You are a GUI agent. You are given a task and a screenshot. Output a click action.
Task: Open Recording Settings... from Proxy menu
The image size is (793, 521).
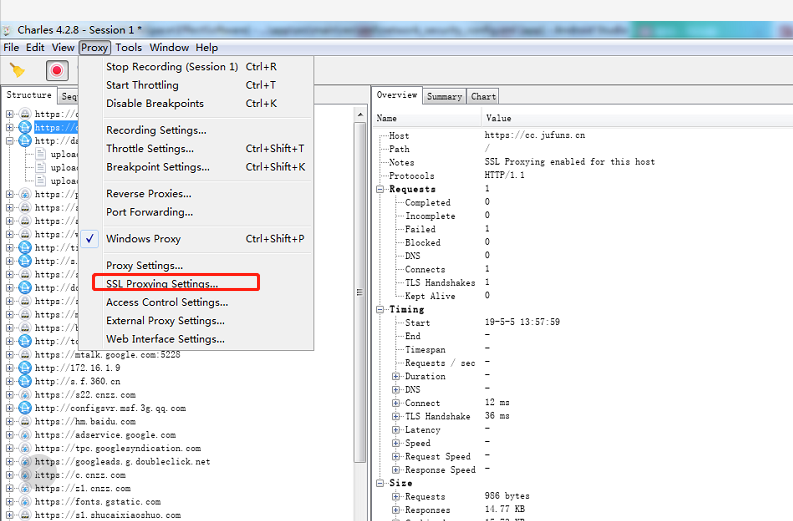pyautogui.click(x=196, y=130)
